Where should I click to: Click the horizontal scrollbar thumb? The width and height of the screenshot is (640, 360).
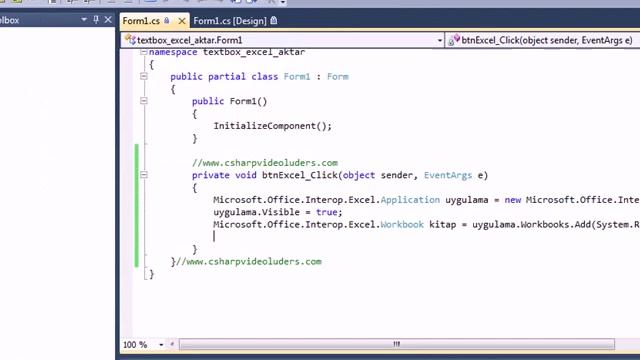pyautogui.click(x=397, y=344)
